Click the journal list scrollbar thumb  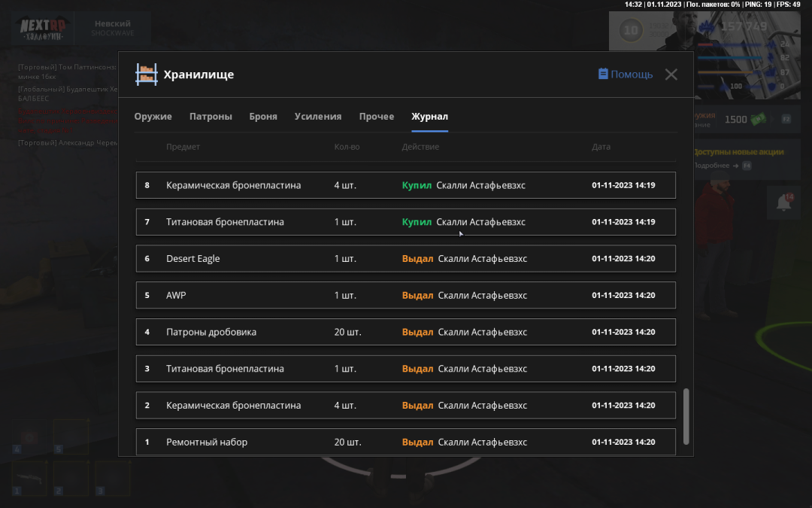click(x=686, y=417)
